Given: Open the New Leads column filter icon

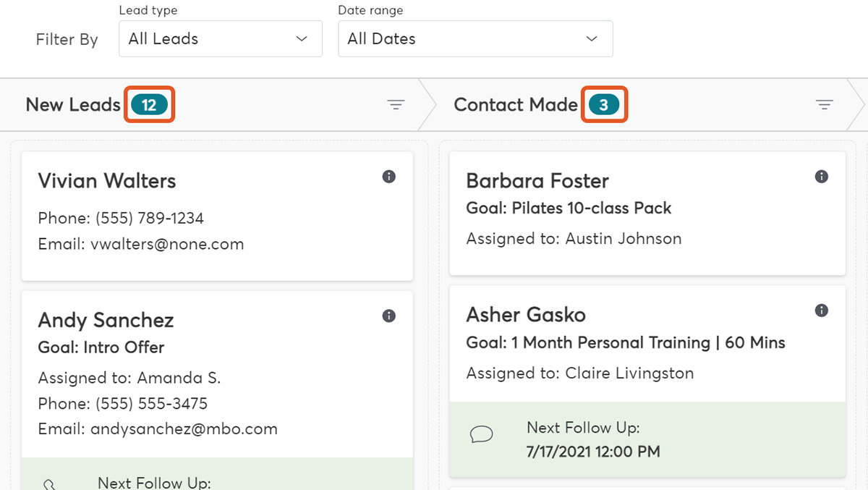Looking at the screenshot, I should [x=395, y=105].
